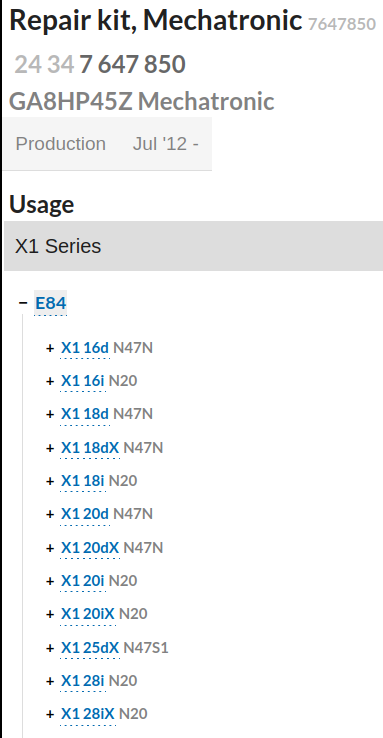Image resolution: width=383 pixels, height=738 pixels.
Task: Open the X1 20d link
Action: coord(85,514)
